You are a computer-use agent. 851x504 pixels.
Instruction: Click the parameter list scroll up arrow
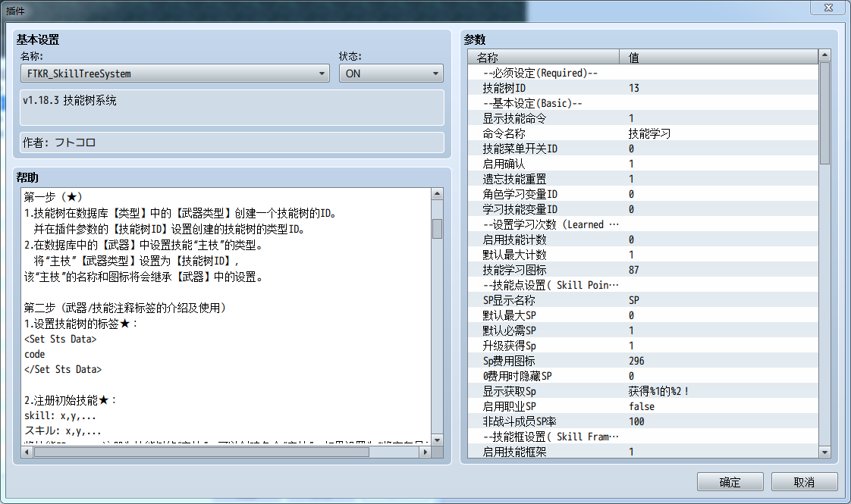click(824, 55)
